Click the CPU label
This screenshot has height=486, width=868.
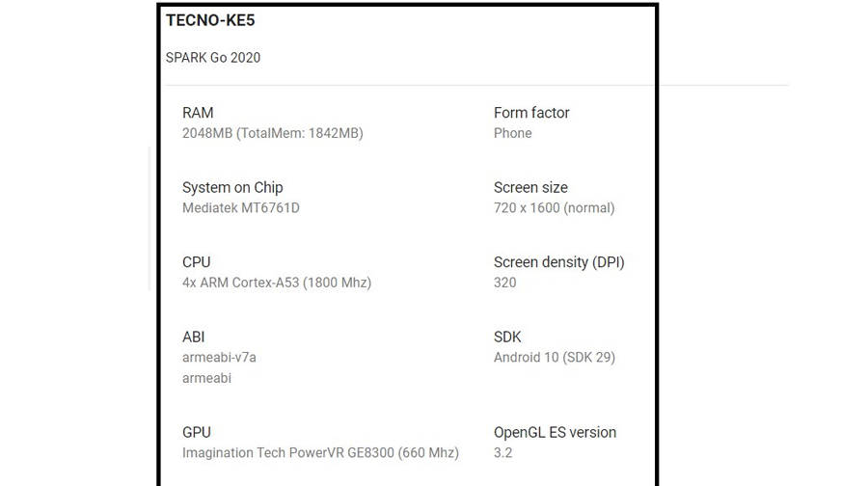tap(196, 262)
